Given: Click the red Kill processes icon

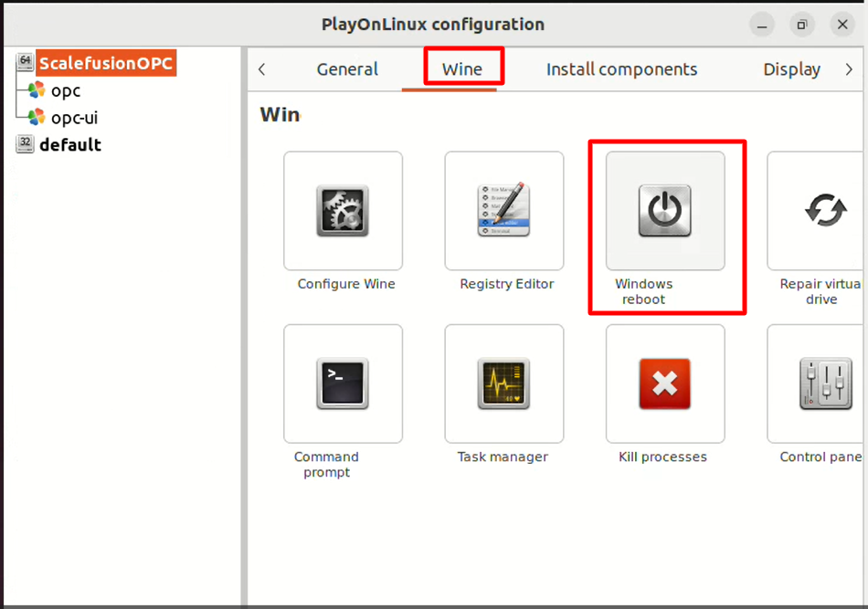Looking at the screenshot, I should pyautogui.click(x=665, y=383).
